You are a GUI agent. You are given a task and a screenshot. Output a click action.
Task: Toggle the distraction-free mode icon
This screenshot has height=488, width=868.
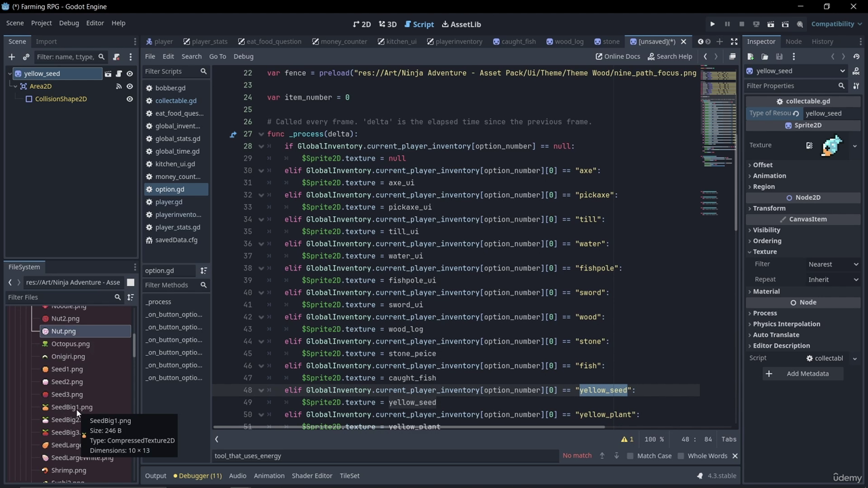click(x=734, y=41)
